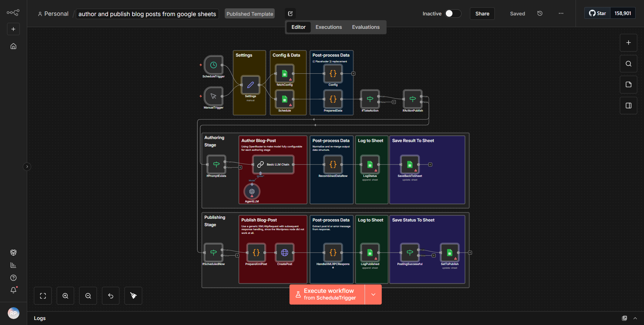Image resolution: width=644 pixels, height=325 pixels.
Task: Open the Personal project breadcrumb
Action: [53, 14]
